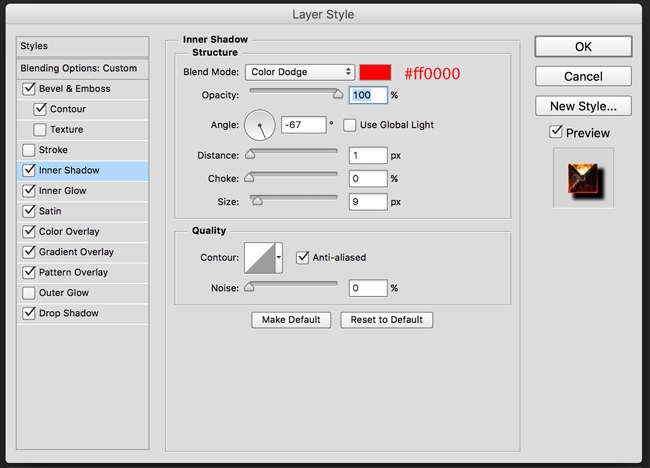This screenshot has width=650, height=468.
Task: Click the Size slider handle
Action: [257, 201]
